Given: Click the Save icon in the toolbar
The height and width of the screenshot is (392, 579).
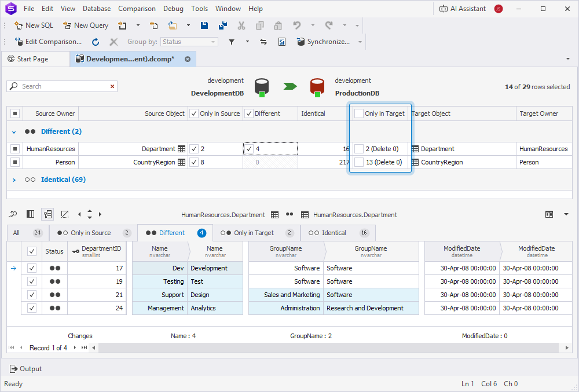Looking at the screenshot, I should pos(204,25).
